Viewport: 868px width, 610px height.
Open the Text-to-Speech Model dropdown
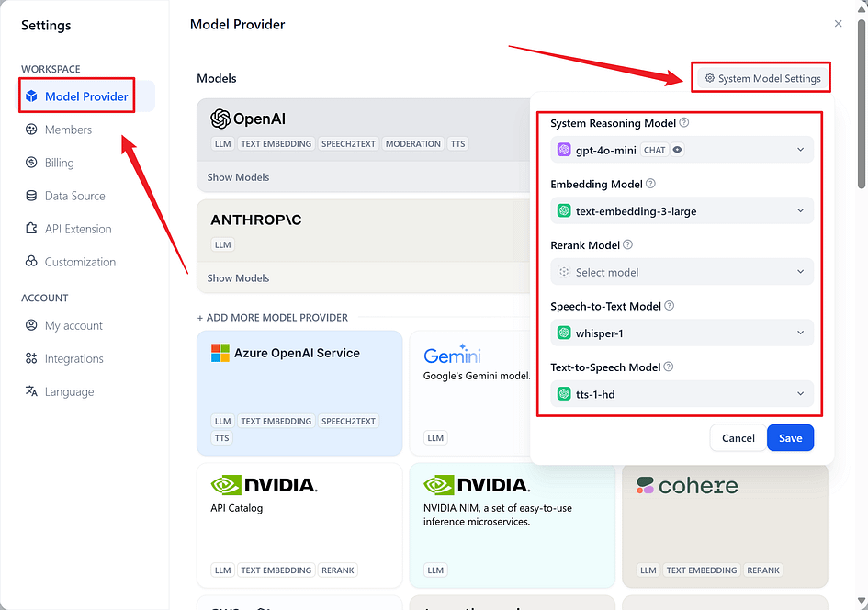(682, 393)
